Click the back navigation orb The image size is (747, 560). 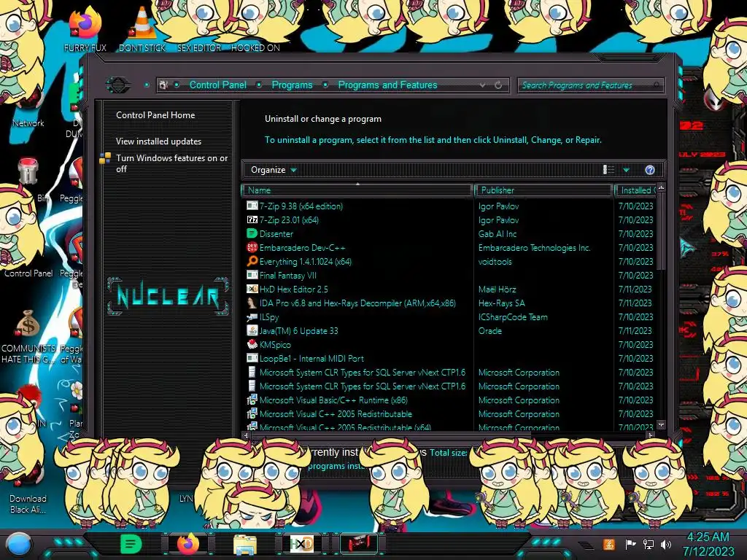117,85
